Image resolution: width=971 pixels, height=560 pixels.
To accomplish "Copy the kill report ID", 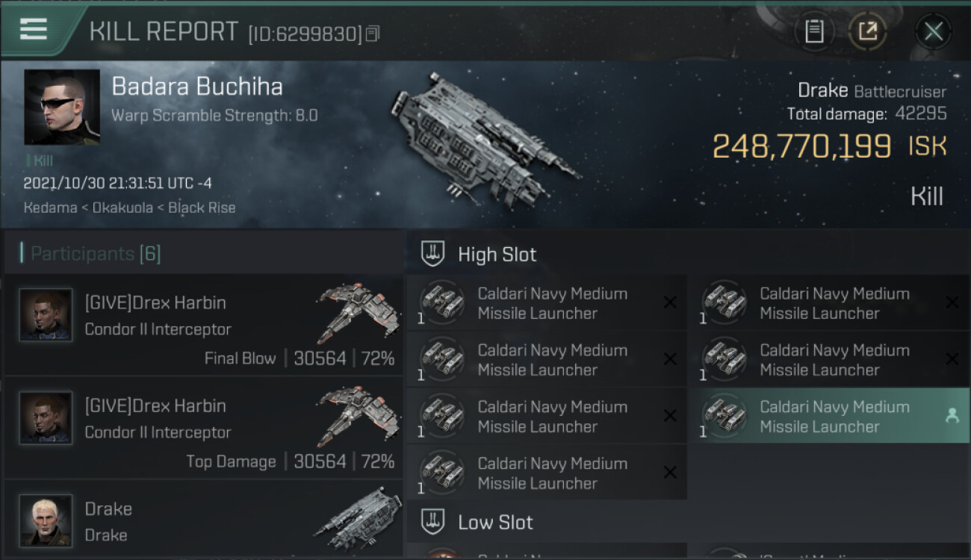I will pos(373,34).
